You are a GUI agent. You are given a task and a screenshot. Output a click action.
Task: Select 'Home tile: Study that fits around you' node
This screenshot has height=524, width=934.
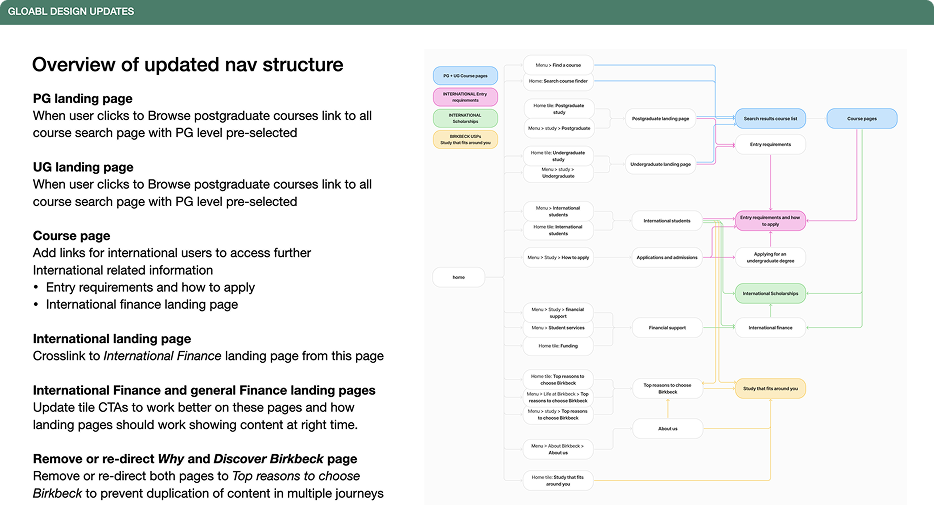coord(558,481)
